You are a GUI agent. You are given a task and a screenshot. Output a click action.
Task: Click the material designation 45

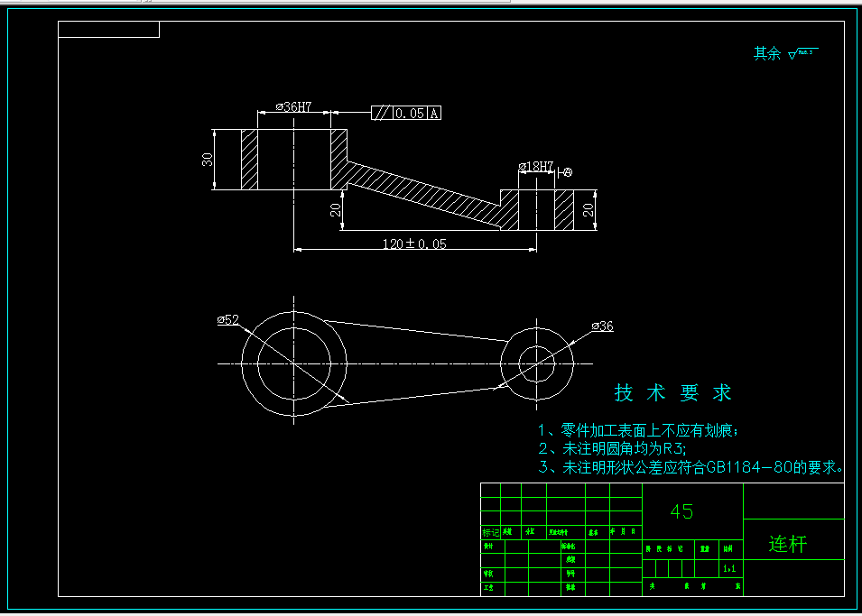click(683, 511)
